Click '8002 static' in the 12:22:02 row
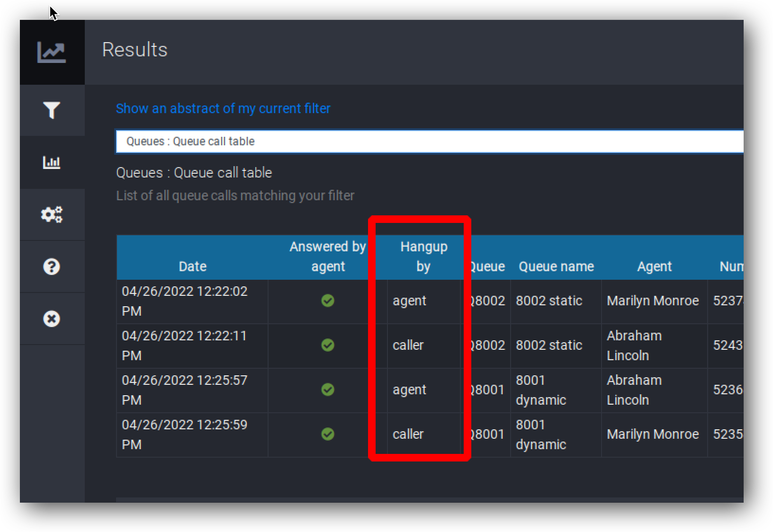 pyautogui.click(x=549, y=301)
